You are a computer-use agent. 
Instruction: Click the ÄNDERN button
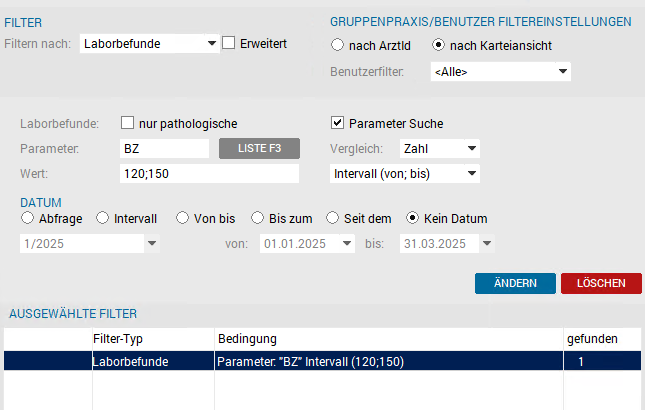click(515, 283)
